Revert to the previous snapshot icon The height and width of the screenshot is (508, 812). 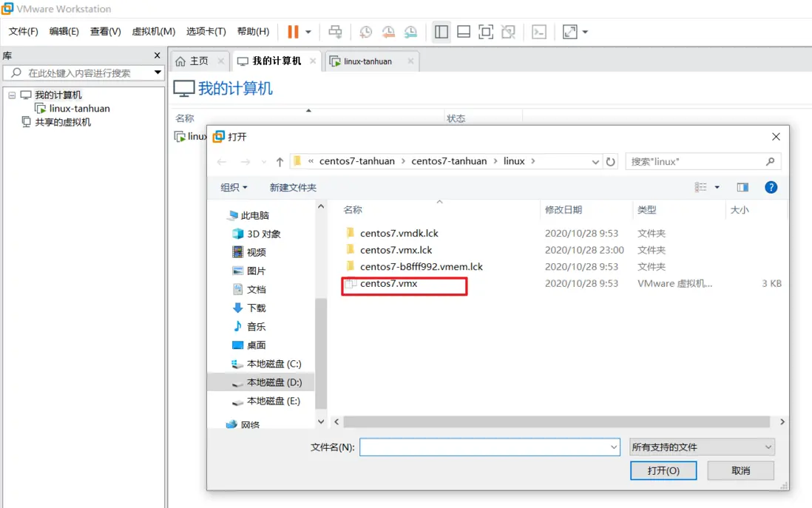388,32
